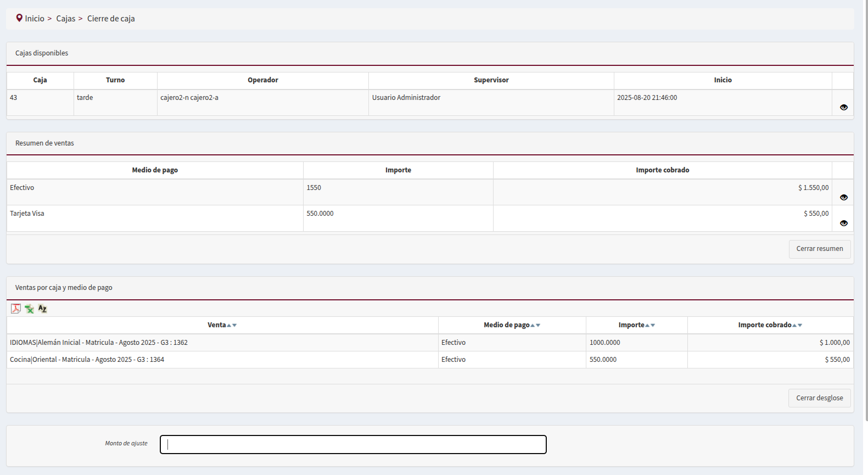Click Cierre de caja breadcrumb
The width and height of the screenshot is (868, 475).
(111, 19)
